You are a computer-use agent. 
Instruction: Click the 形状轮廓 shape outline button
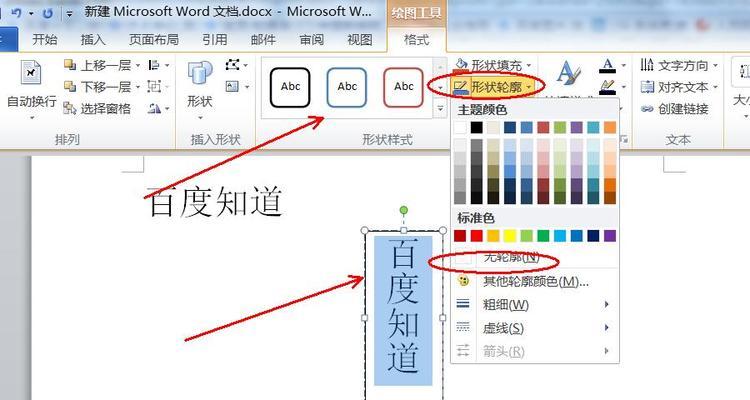(x=493, y=87)
